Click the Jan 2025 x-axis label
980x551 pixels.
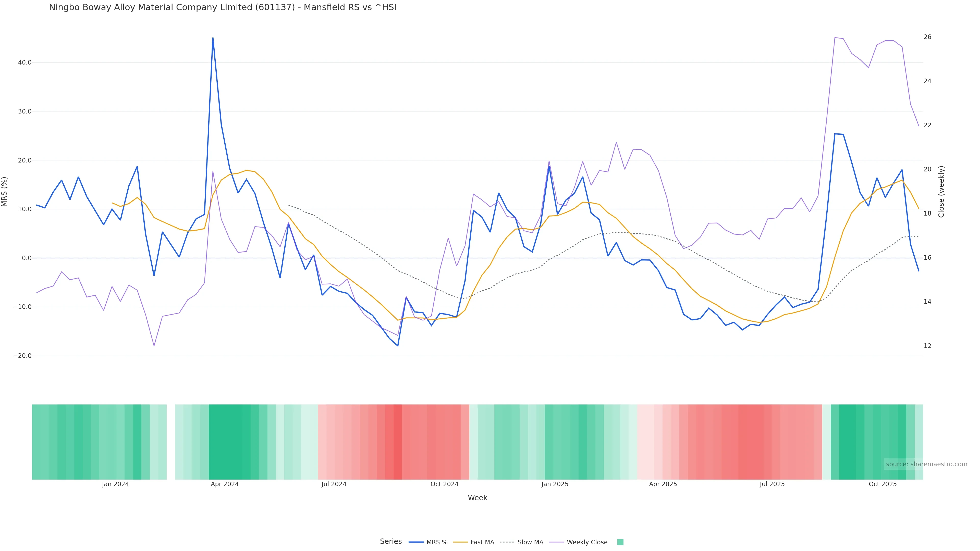point(555,484)
